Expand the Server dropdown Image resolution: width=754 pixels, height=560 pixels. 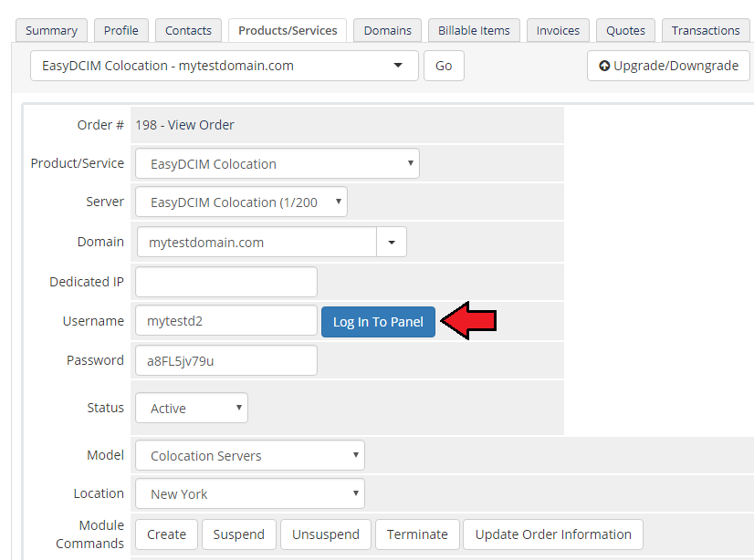click(x=241, y=202)
